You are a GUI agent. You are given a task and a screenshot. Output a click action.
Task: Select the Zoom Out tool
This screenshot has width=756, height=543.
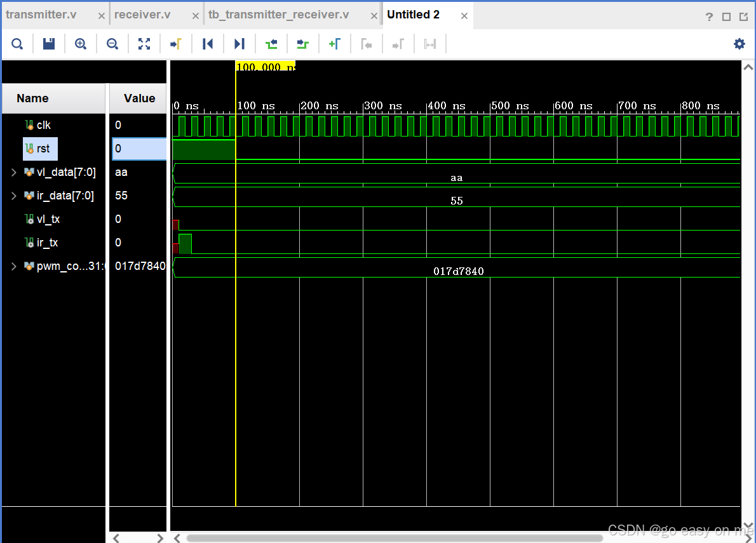(x=112, y=43)
